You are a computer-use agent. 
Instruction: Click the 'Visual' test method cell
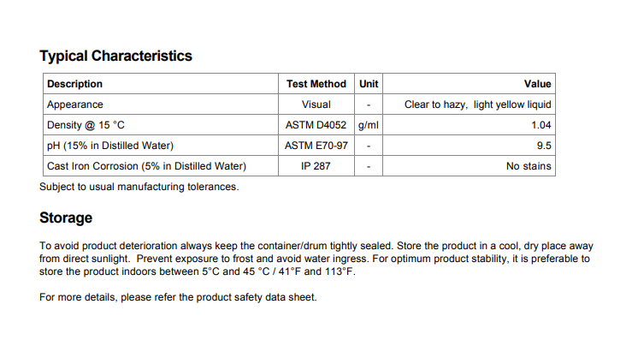point(316,104)
